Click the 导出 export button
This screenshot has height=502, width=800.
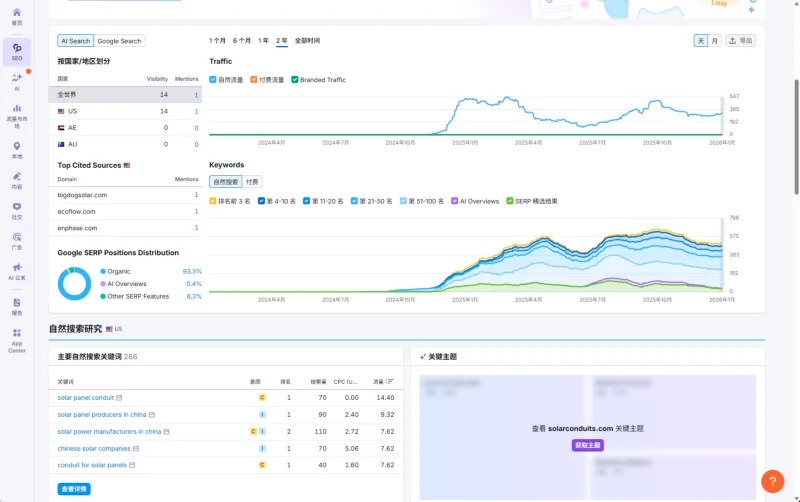pyautogui.click(x=741, y=41)
